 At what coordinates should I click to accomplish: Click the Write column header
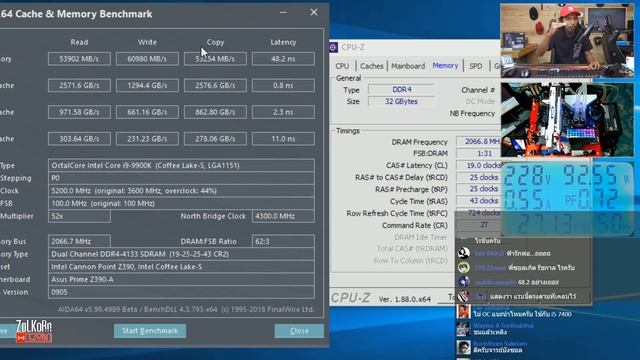pos(147,42)
